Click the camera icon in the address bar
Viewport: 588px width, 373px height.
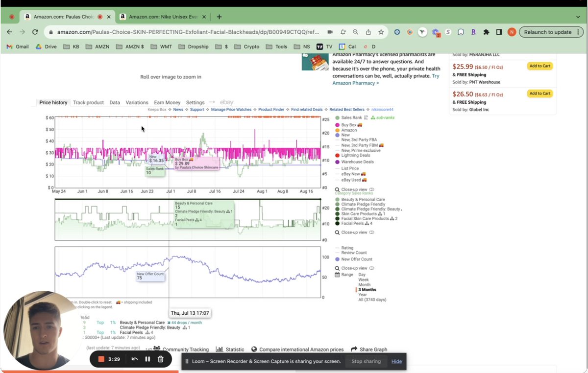click(x=330, y=32)
